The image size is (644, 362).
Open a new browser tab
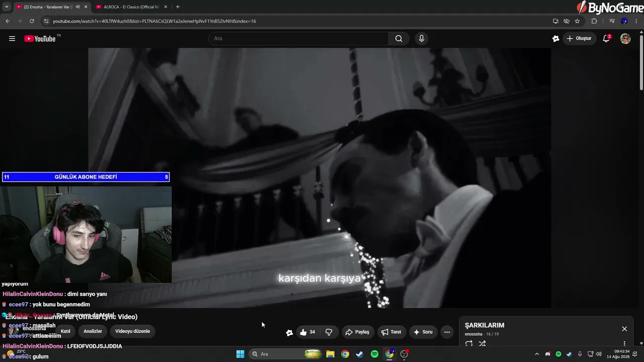click(x=178, y=7)
